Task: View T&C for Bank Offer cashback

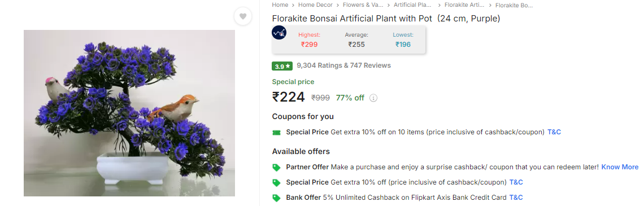Action: pyautogui.click(x=516, y=198)
